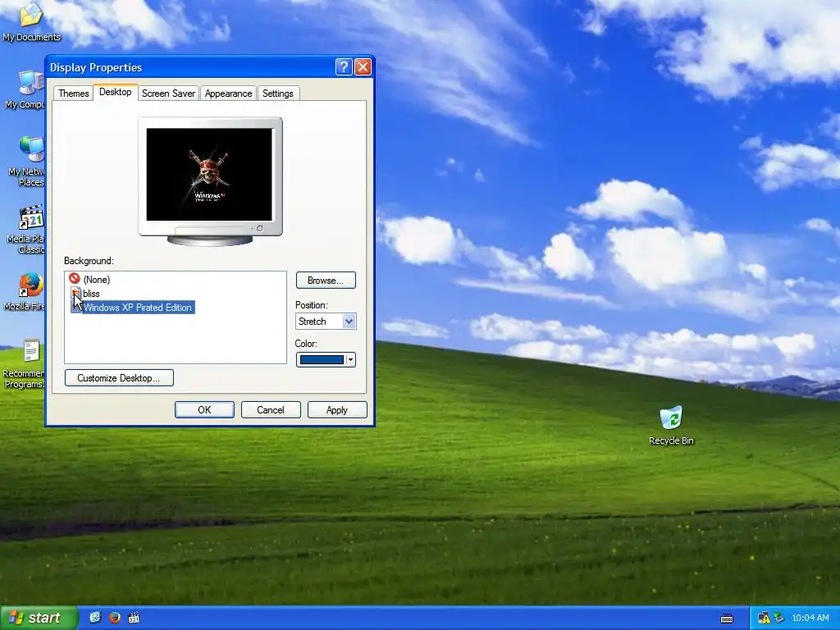Close the Display Properties dialog
The image size is (840, 630).
[x=363, y=67]
